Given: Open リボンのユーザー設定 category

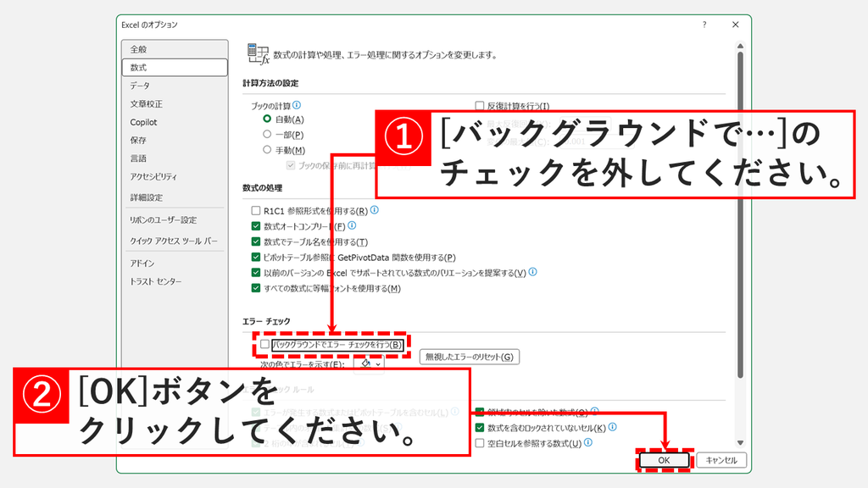Looking at the screenshot, I should [175, 220].
